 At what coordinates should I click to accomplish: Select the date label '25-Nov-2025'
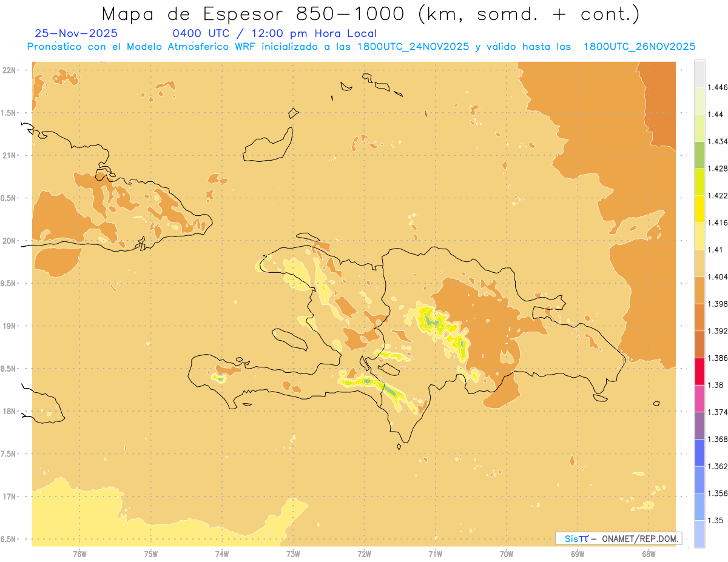click(x=76, y=33)
